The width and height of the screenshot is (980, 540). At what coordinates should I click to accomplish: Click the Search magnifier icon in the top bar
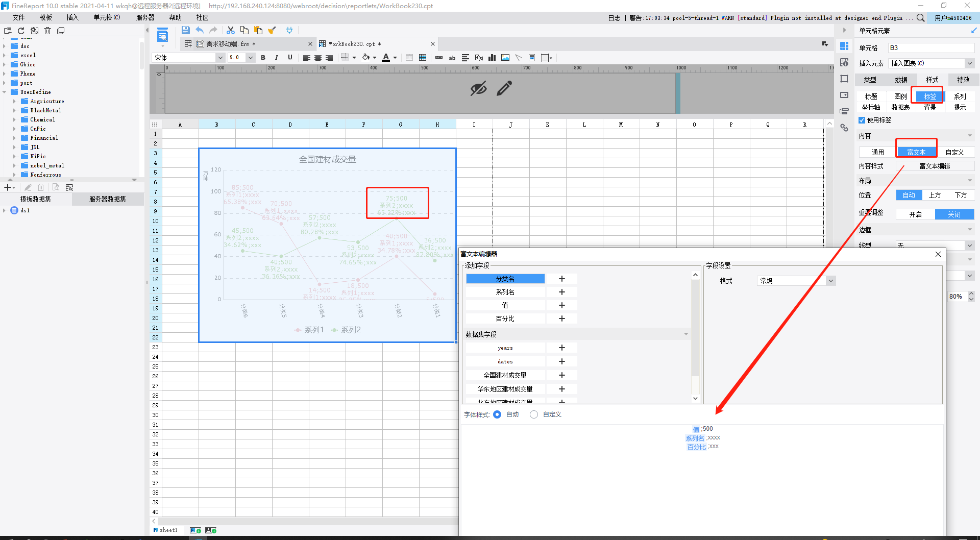920,18
